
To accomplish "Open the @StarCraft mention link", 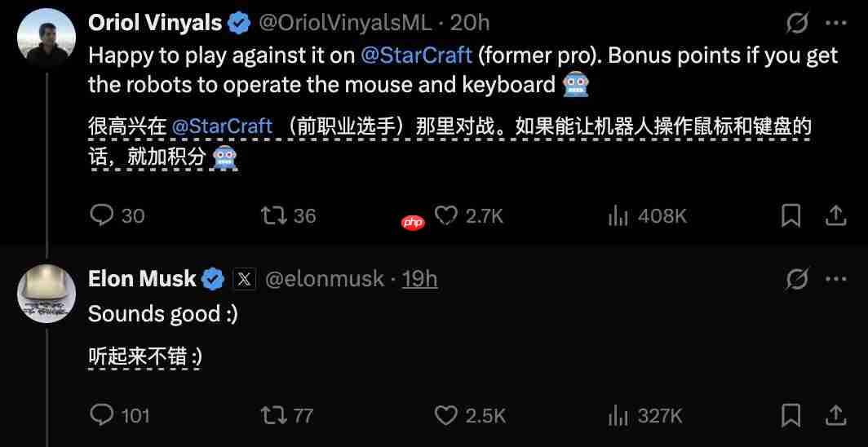I will click(416, 55).
